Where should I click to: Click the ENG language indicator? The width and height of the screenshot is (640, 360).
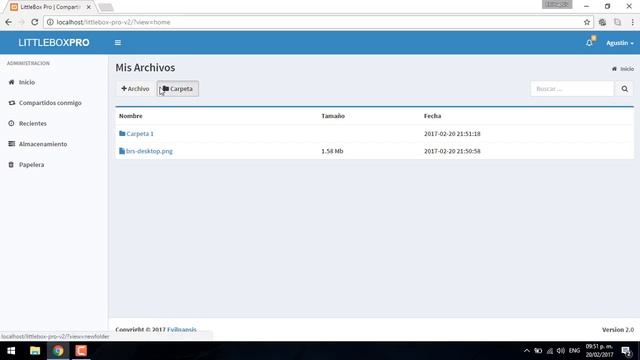(574, 351)
